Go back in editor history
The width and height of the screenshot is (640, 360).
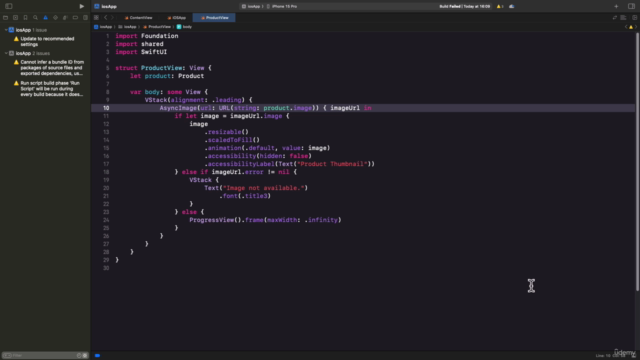(x=106, y=18)
